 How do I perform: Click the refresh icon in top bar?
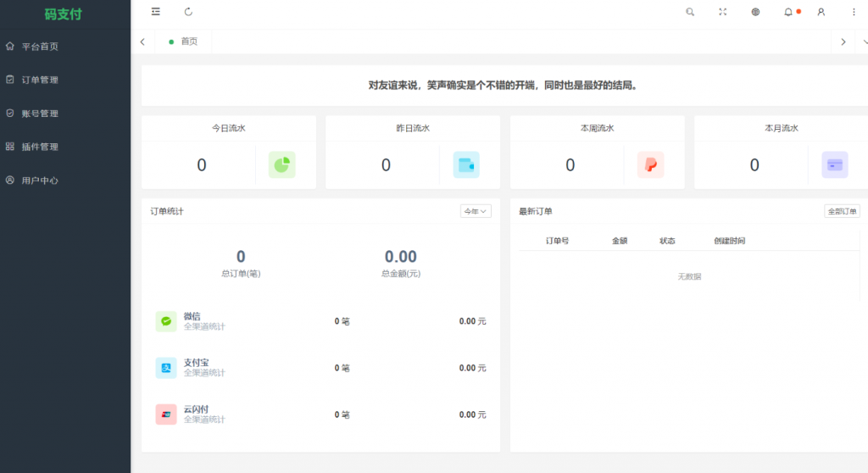188,12
